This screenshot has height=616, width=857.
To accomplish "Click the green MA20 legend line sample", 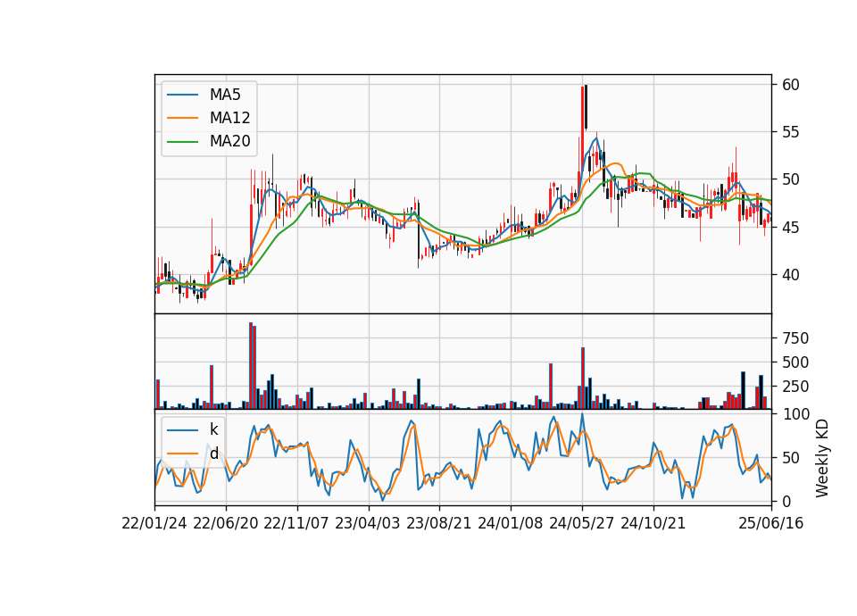I will [x=182, y=141].
